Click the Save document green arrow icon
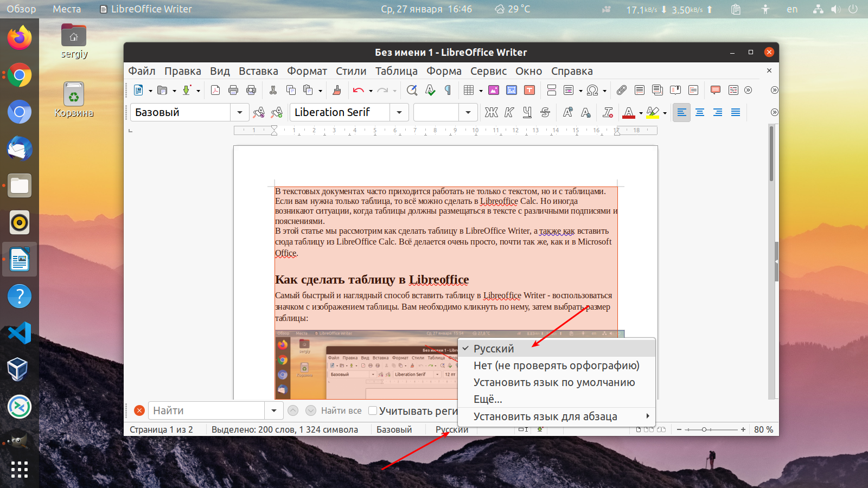The width and height of the screenshot is (868, 488). click(187, 91)
